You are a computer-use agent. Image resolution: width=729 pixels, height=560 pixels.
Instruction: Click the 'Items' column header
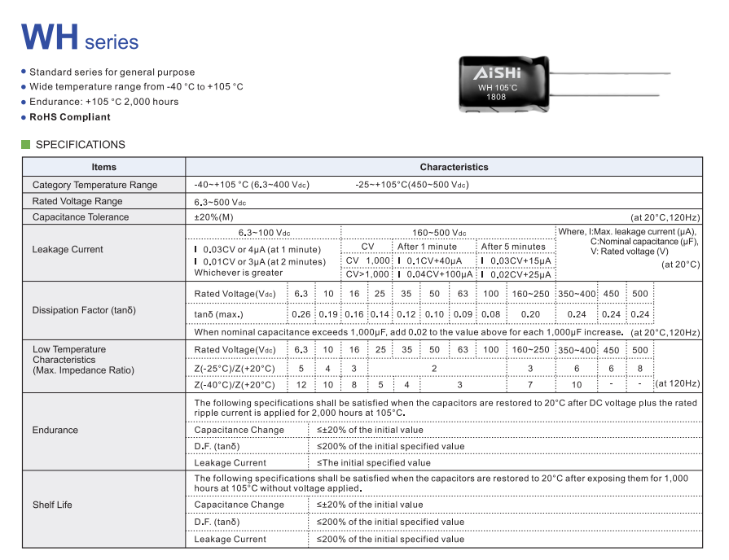[x=103, y=167]
